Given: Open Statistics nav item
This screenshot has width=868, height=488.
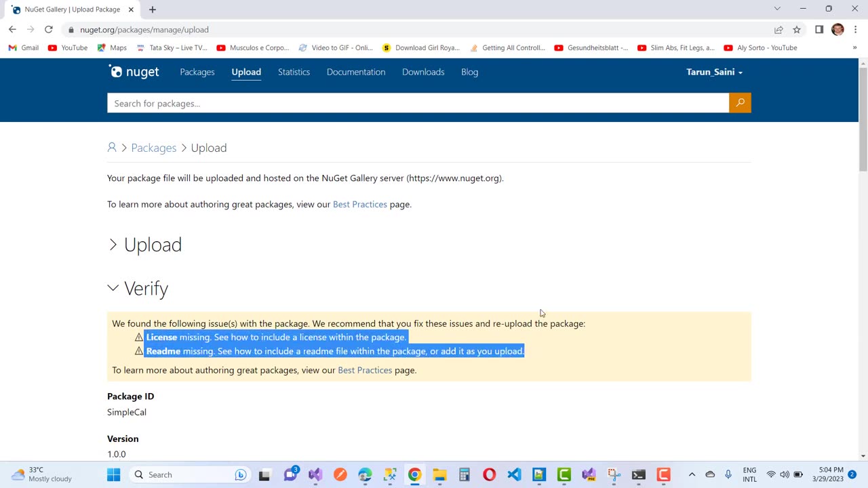Looking at the screenshot, I should [x=294, y=72].
